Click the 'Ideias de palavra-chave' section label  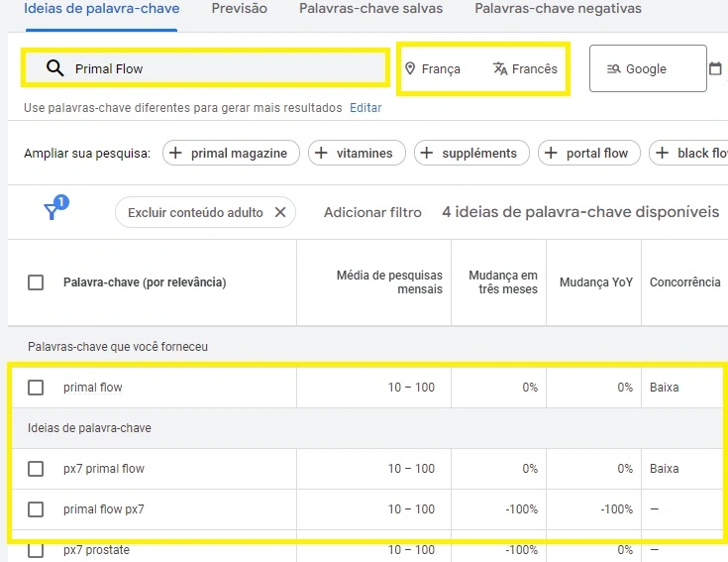pos(89,428)
